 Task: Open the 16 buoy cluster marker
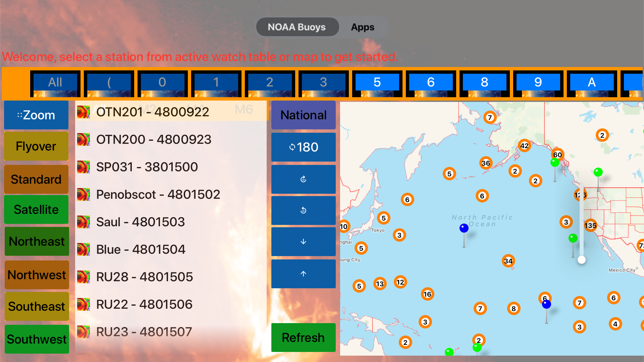click(x=427, y=294)
